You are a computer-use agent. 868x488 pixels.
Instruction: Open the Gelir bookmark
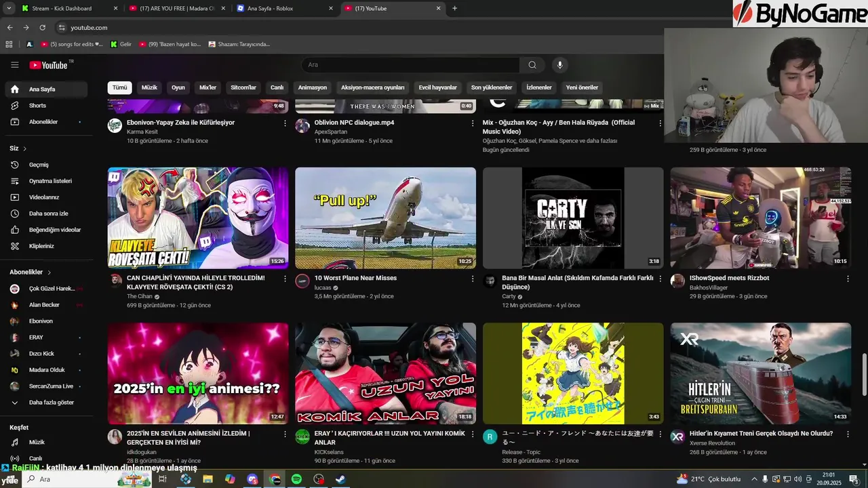121,44
